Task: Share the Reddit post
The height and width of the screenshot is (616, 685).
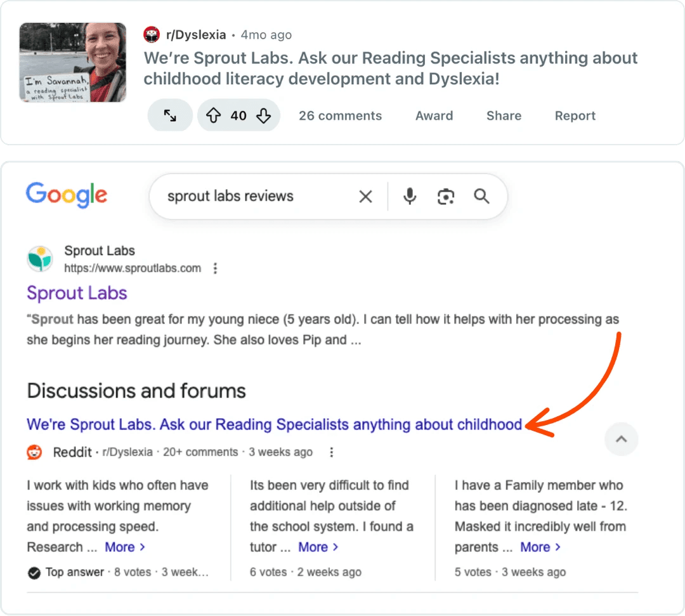Action: (x=504, y=115)
